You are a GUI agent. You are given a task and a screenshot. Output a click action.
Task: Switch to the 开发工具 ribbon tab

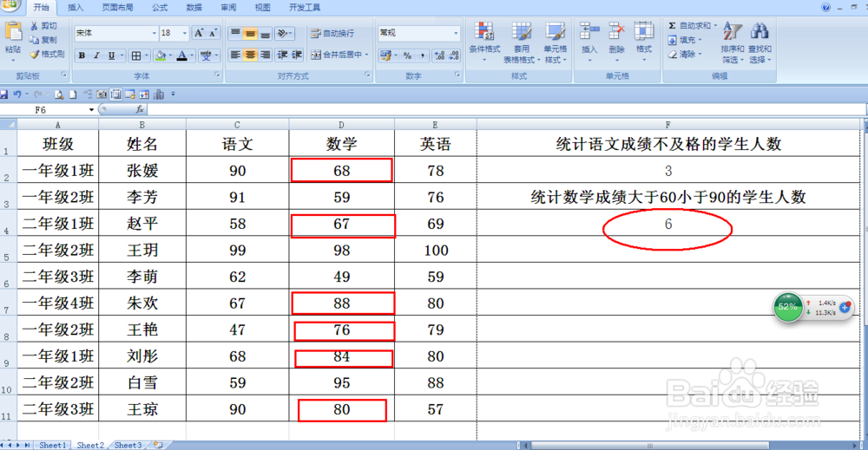[x=305, y=8]
